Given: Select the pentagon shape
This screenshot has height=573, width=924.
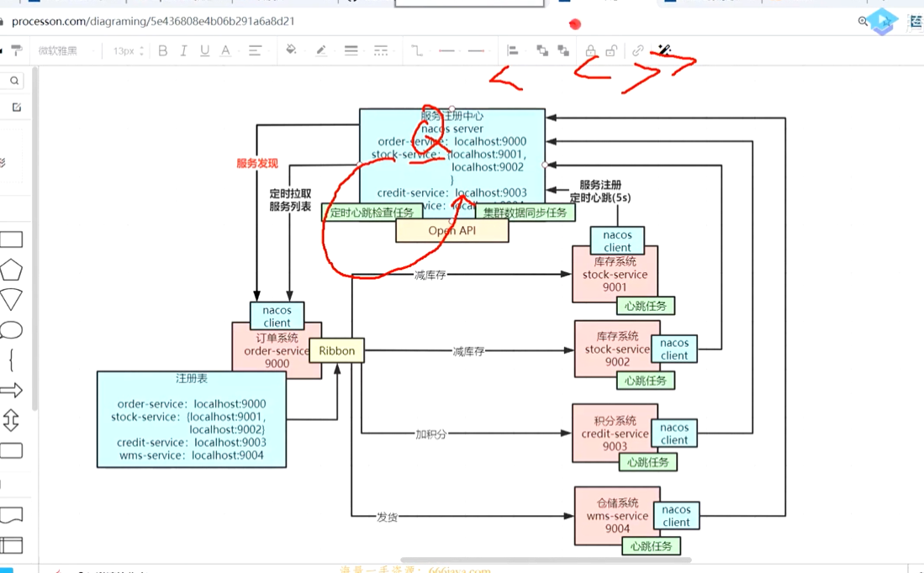Looking at the screenshot, I should [x=11, y=271].
